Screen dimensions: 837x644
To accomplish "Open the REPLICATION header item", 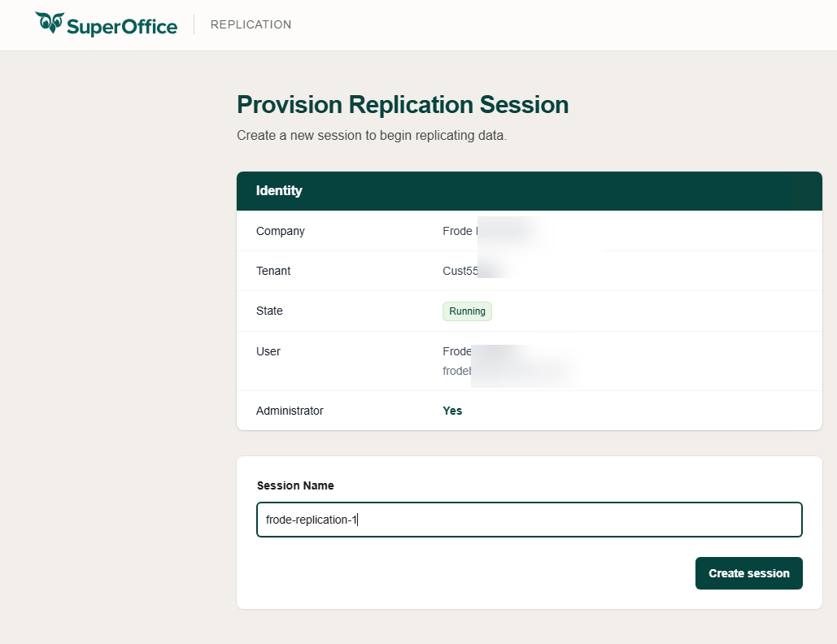I will pyautogui.click(x=251, y=24).
